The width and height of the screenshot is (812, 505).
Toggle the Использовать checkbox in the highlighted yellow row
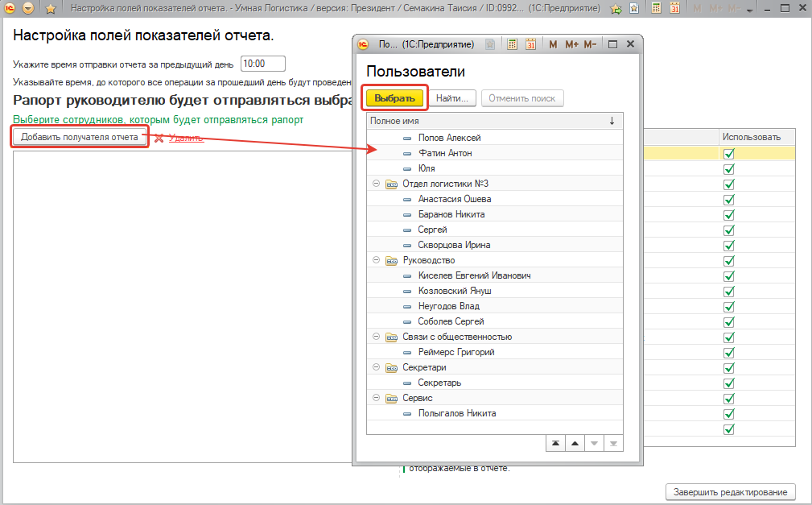click(x=729, y=154)
